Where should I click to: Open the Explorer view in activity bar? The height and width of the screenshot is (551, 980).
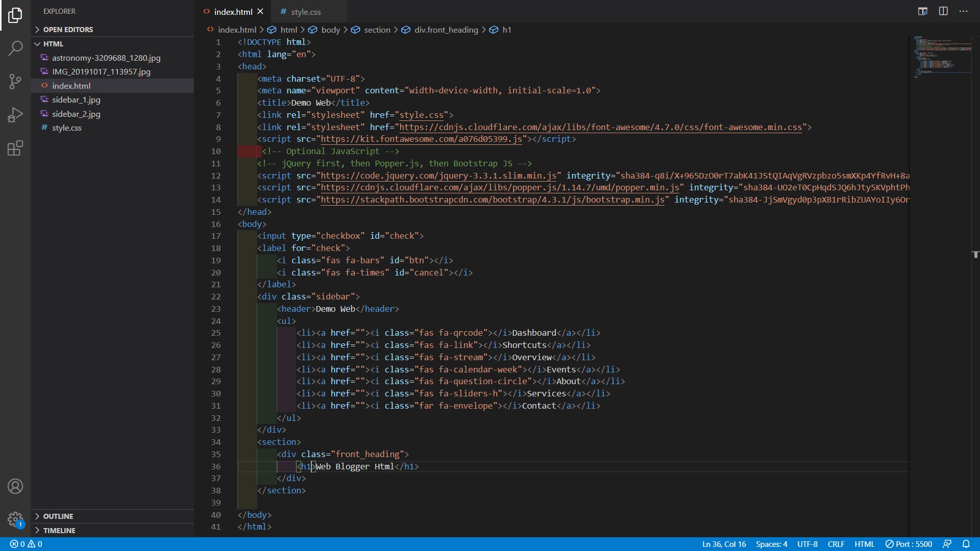[x=15, y=15]
